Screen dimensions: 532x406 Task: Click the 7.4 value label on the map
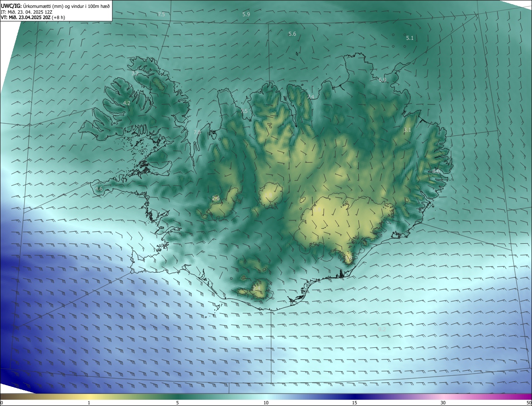tap(310, 97)
